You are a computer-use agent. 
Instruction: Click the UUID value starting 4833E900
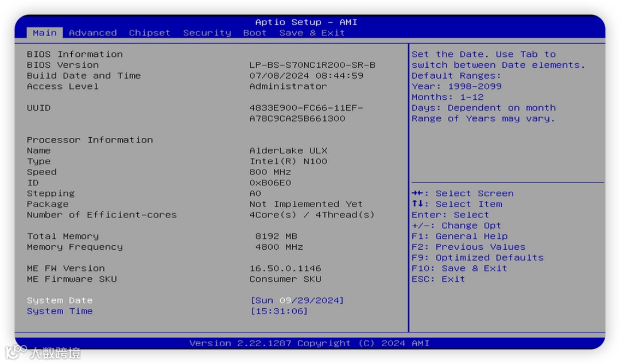coord(306,113)
